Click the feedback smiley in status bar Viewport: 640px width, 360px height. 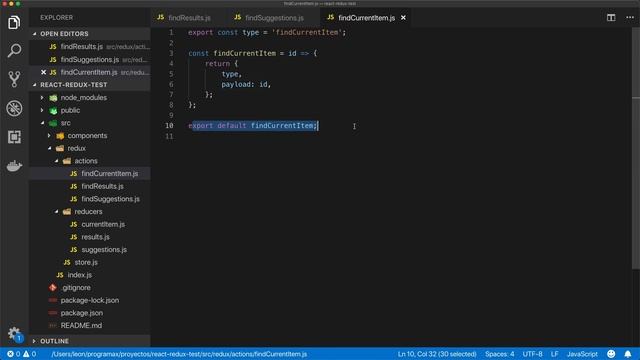click(x=611, y=354)
